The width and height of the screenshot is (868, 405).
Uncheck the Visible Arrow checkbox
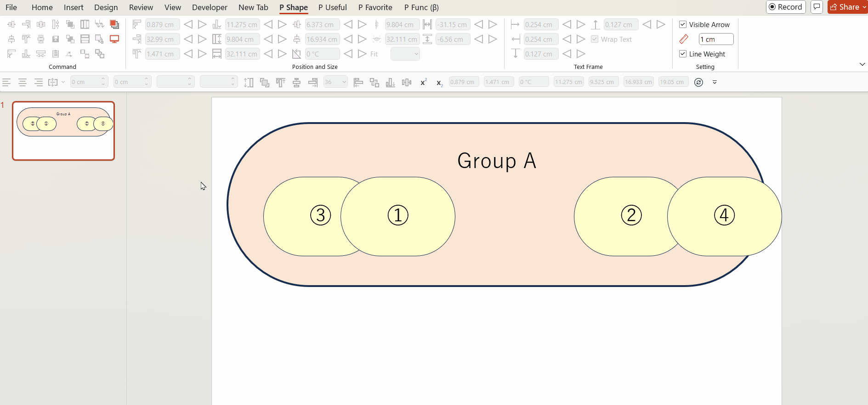coord(683,24)
